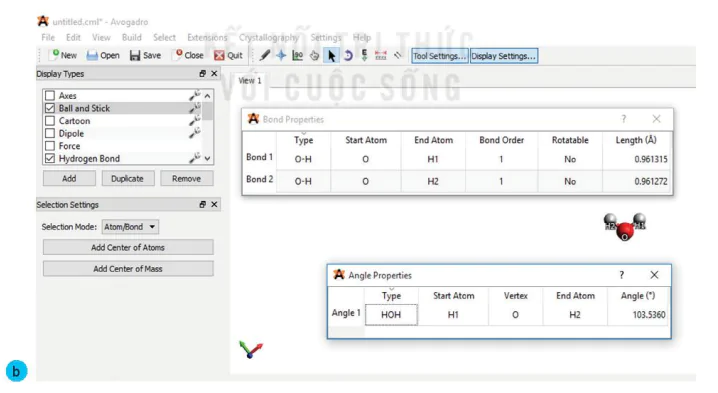Viewport: 718px width, 393px height.
Task: Select the Navigate tool star icon
Action: pyautogui.click(x=281, y=55)
